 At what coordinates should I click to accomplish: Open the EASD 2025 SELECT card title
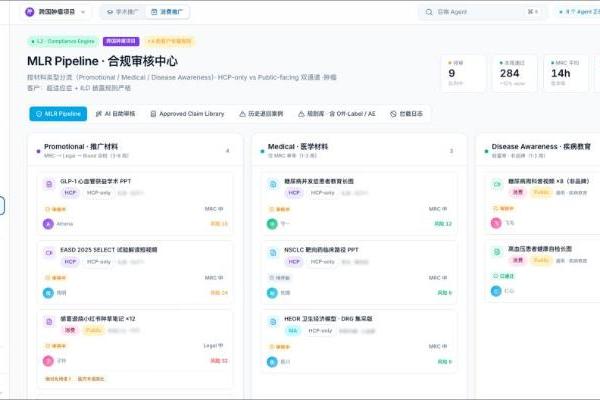[x=109, y=250]
